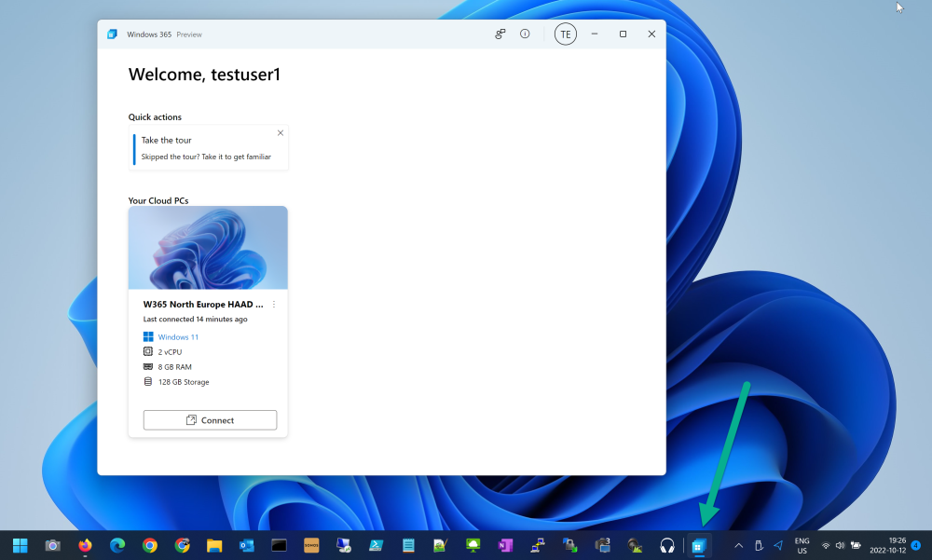Open OneNote from the taskbar
The width and height of the screenshot is (932, 560).
[x=505, y=545]
